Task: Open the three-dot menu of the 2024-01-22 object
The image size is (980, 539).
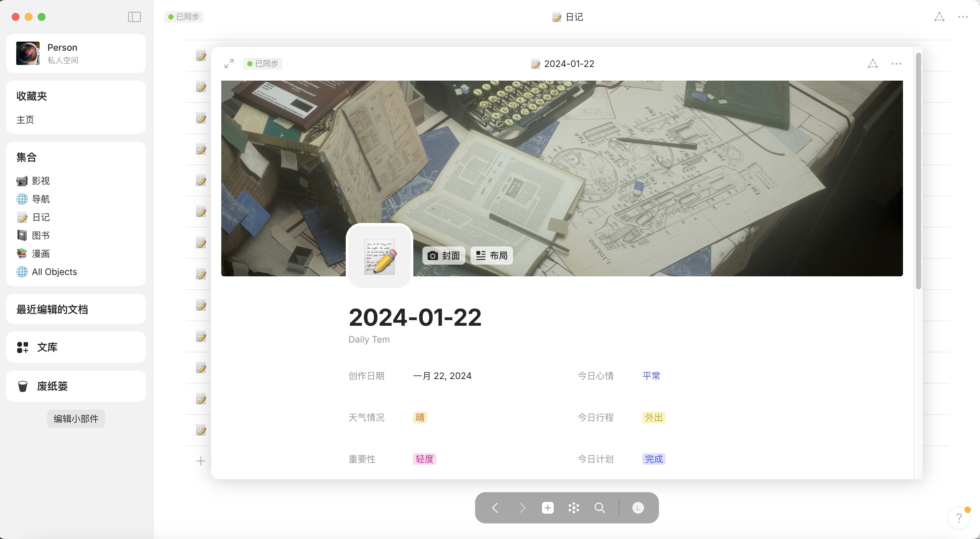Action: pyautogui.click(x=896, y=64)
